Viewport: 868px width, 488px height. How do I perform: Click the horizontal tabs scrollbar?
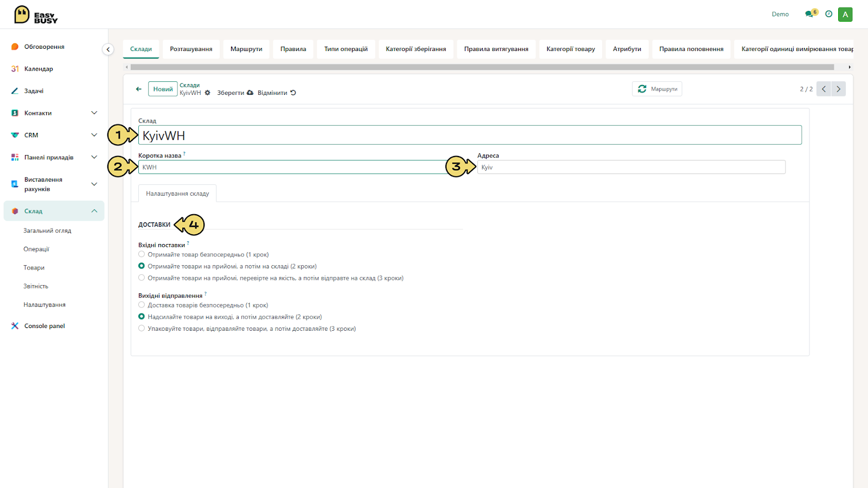click(482, 67)
